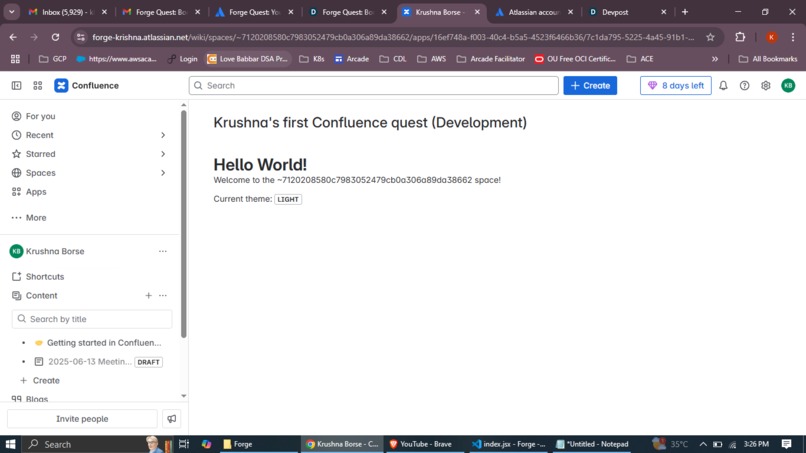Switch to Atlassian account tab

pyautogui.click(x=534, y=12)
